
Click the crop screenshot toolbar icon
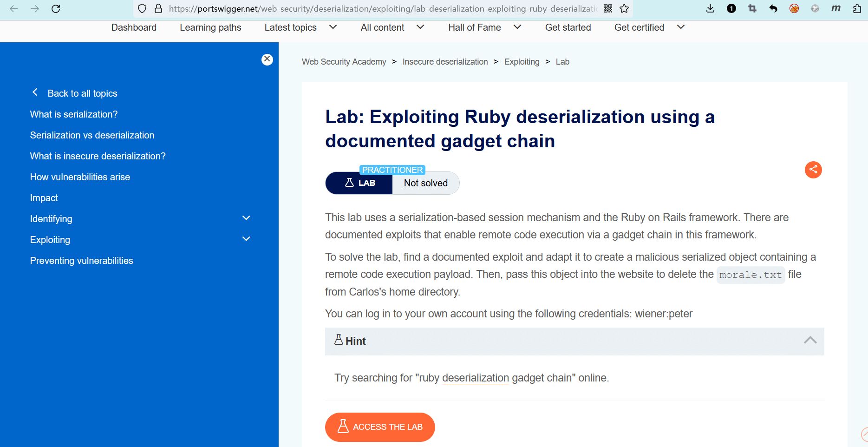[752, 9]
